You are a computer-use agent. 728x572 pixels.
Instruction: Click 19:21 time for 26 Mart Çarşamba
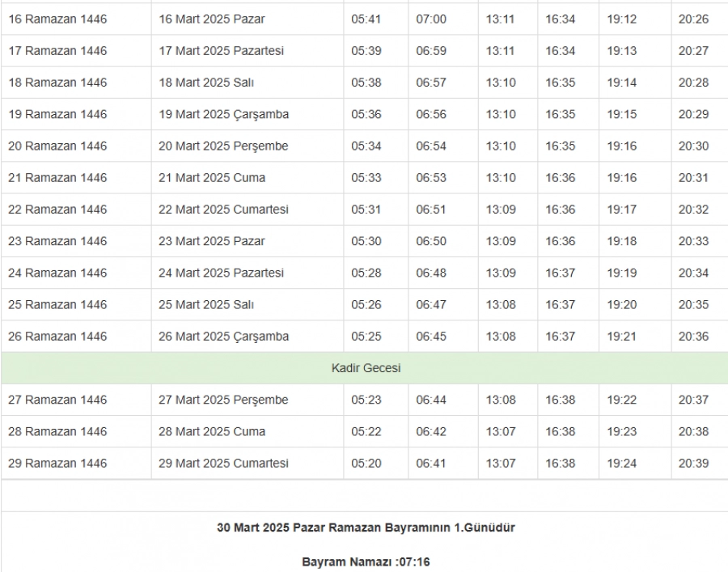[622, 337]
